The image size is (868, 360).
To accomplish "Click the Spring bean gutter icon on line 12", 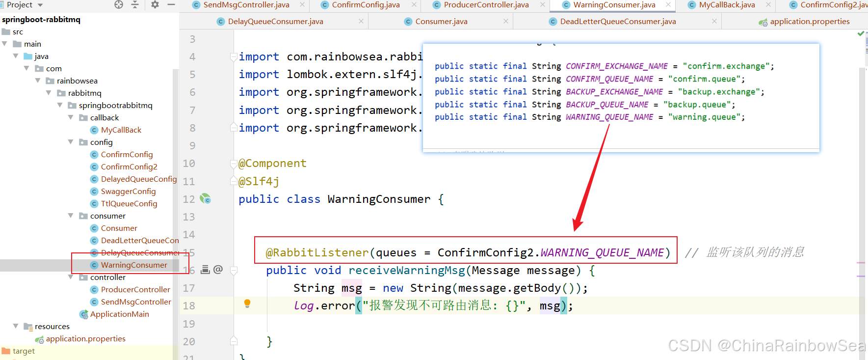I will click(x=206, y=199).
